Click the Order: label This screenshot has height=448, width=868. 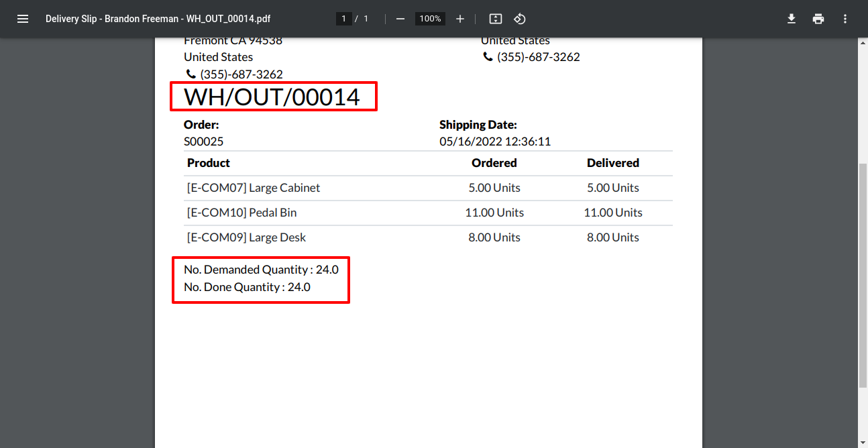[x=201, y=125]
